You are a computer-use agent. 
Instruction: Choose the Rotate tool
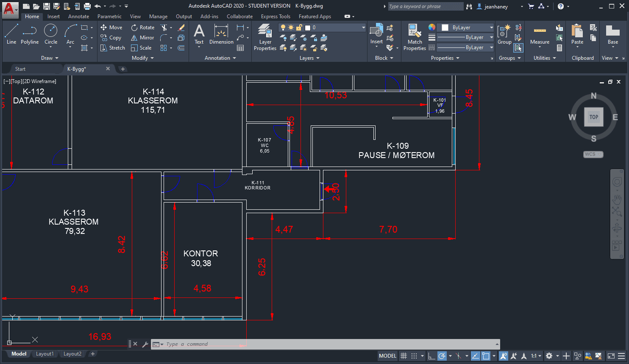pos(143,28)
